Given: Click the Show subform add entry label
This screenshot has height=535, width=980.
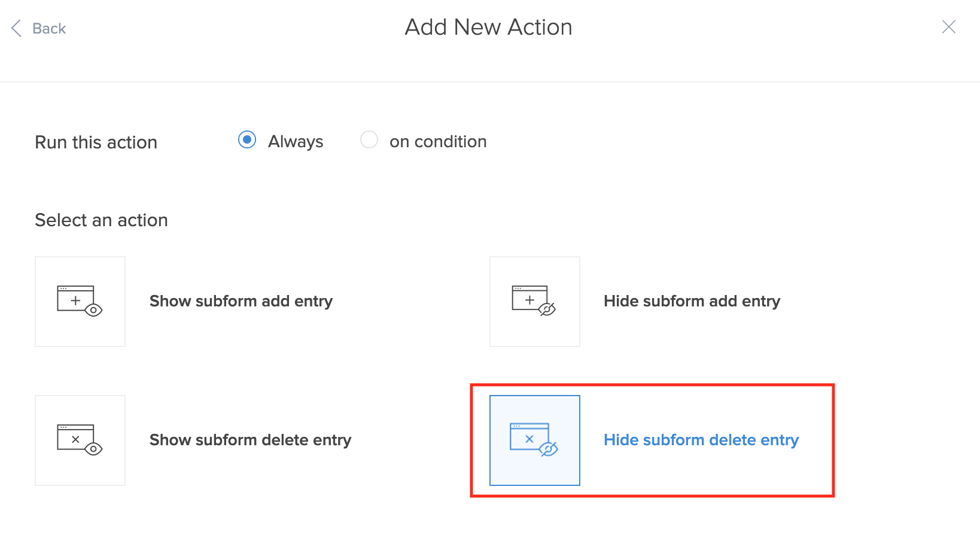Looking at the screenshot, I should tap(241, 301).
